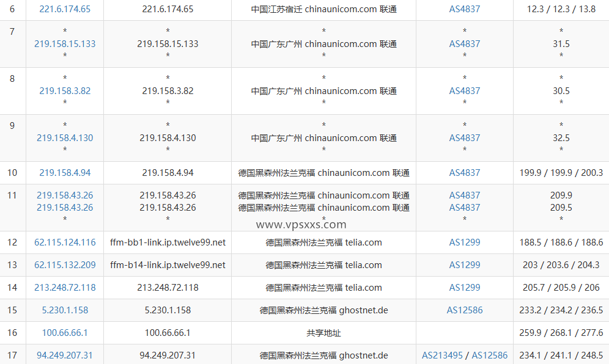609x364 pixels.
Task: Select ghostnet.de location in hop 15 row
Action: click(x=324, y=310)
